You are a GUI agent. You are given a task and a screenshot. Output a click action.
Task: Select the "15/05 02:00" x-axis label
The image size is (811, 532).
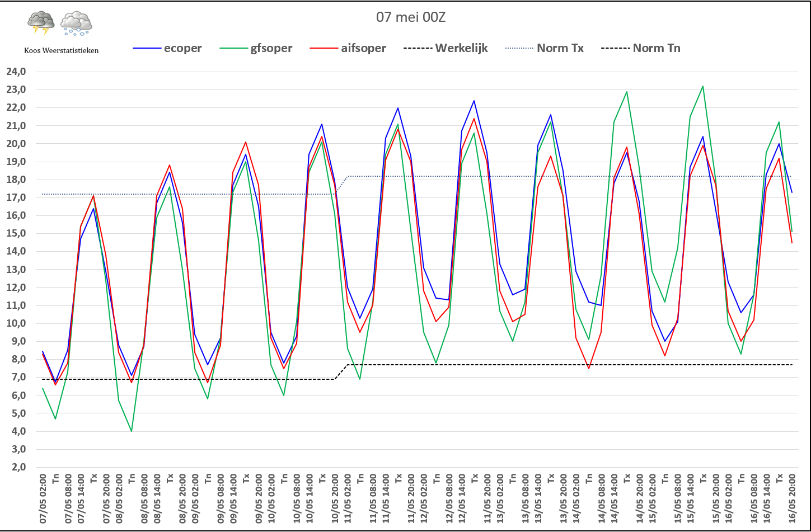[651, 498]
